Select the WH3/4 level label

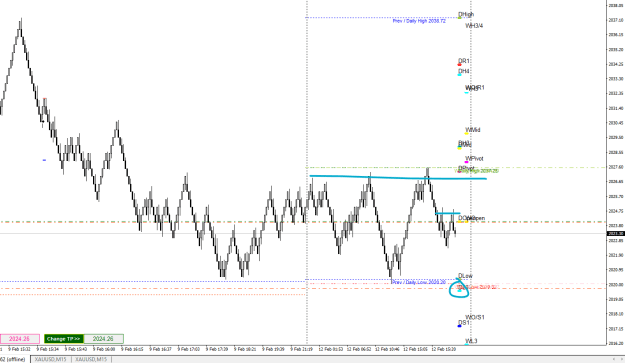point(474,26)
